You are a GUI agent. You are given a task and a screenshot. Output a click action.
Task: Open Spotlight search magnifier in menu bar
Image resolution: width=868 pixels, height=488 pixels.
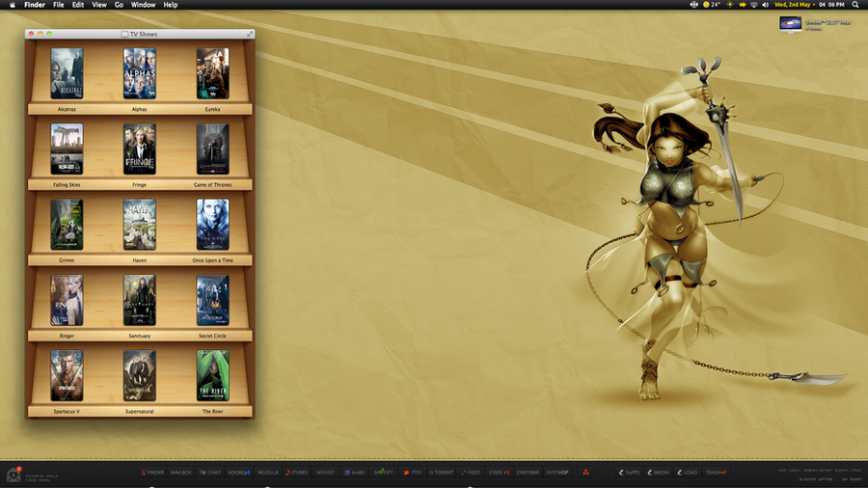point(855,5)
